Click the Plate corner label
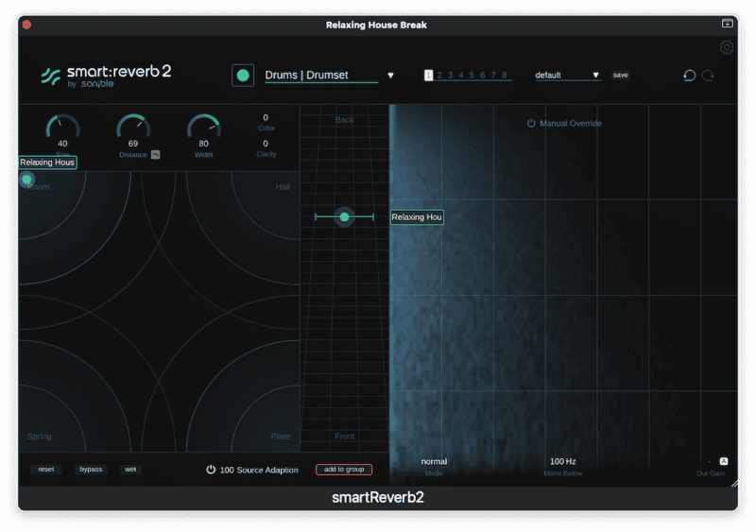The height and width of the screenshot is (532, 756). click(x=280, y=437)
